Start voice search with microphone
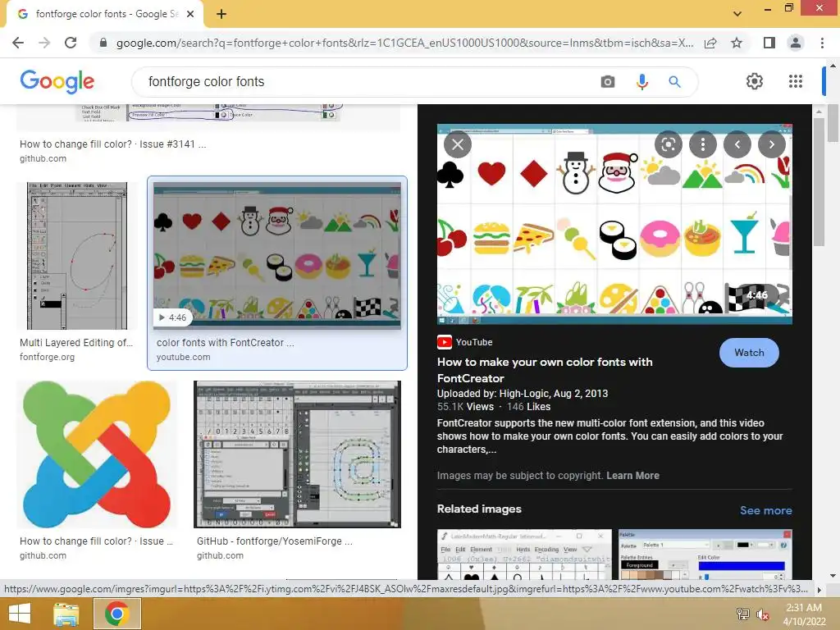This screenshot has width=840, height=630. [641, 81]
